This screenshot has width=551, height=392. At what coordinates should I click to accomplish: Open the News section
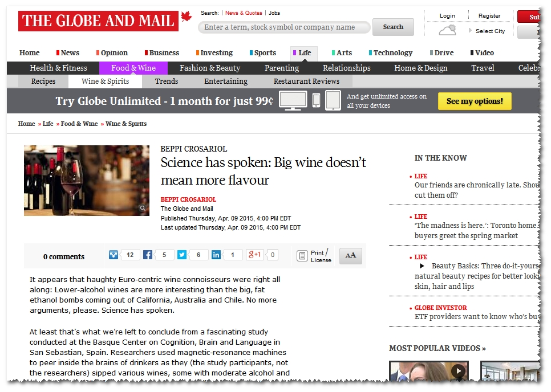click(67, 52)
